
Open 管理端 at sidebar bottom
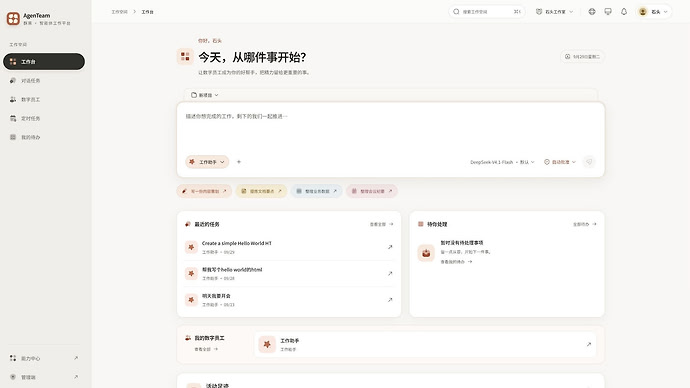44,377
